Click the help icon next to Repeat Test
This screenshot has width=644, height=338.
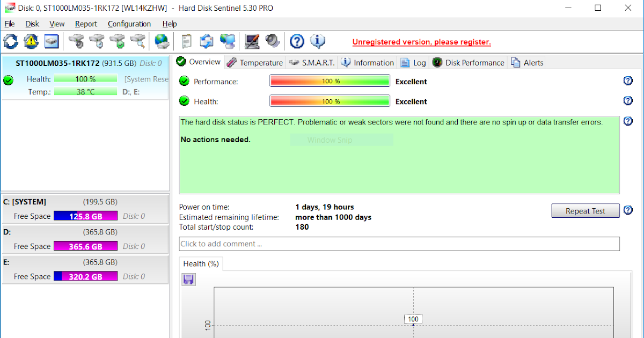(x=628, y=210)
